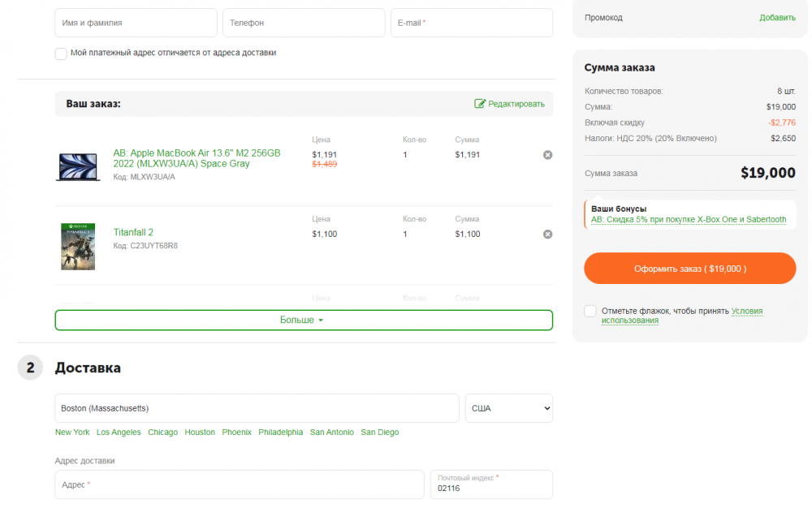
Task: Tick the terms of use acceptance checkbox
Action: pyautogui.click(x=590, y=312)
